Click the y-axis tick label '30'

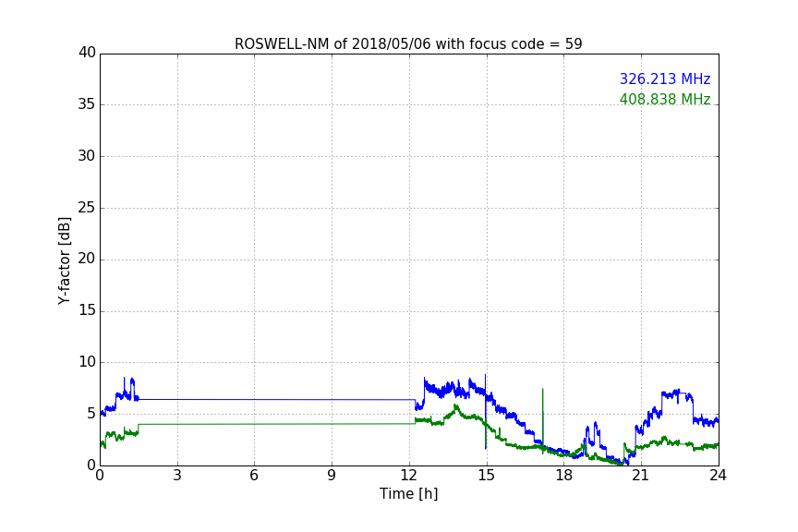(87, 156)
